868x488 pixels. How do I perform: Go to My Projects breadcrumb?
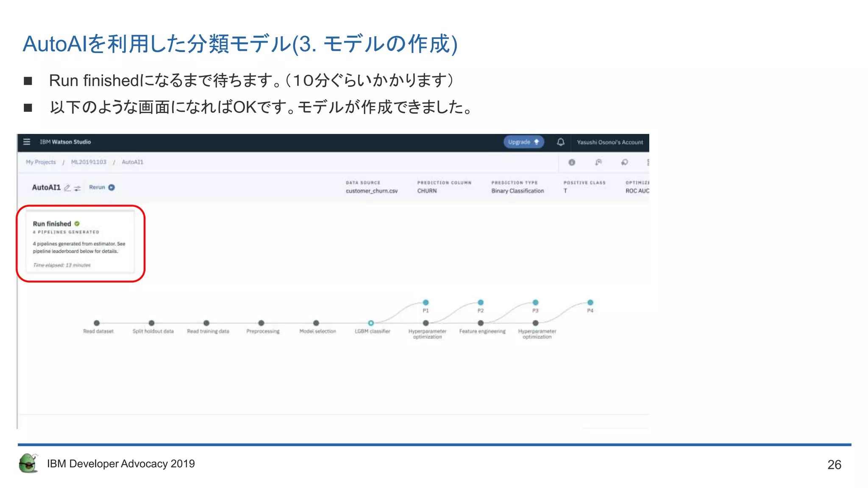click(x=41, y=162)
